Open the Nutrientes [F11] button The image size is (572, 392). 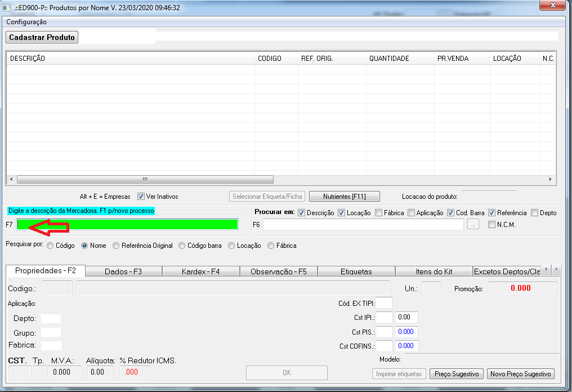345,197
